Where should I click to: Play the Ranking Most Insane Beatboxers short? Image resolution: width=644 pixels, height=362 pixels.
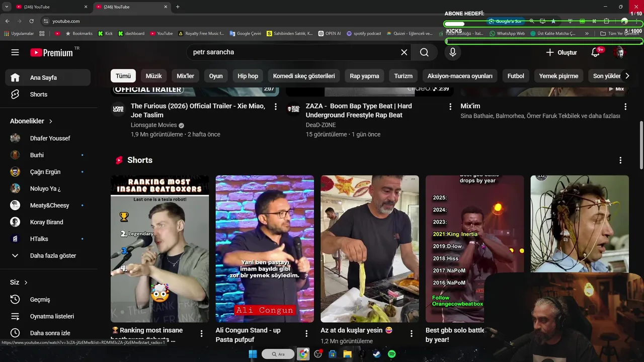pyautogui.click(x=159, y=249)
